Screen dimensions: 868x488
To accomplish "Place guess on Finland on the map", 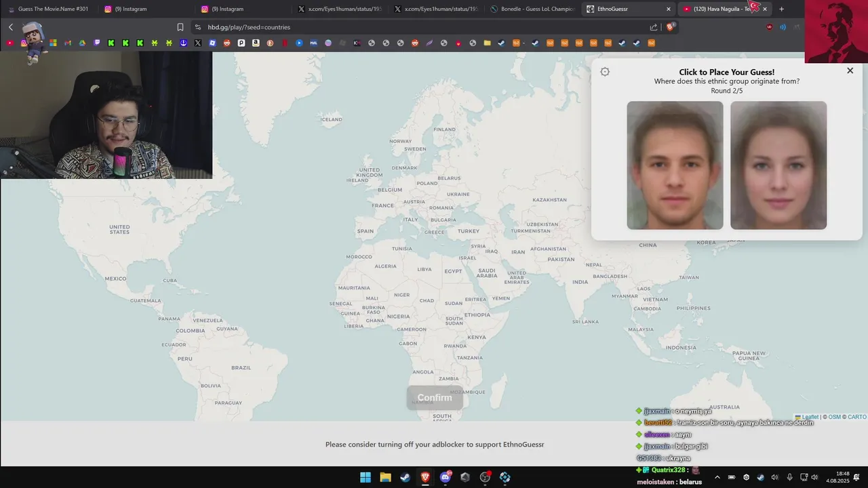I will pos(444,129).
